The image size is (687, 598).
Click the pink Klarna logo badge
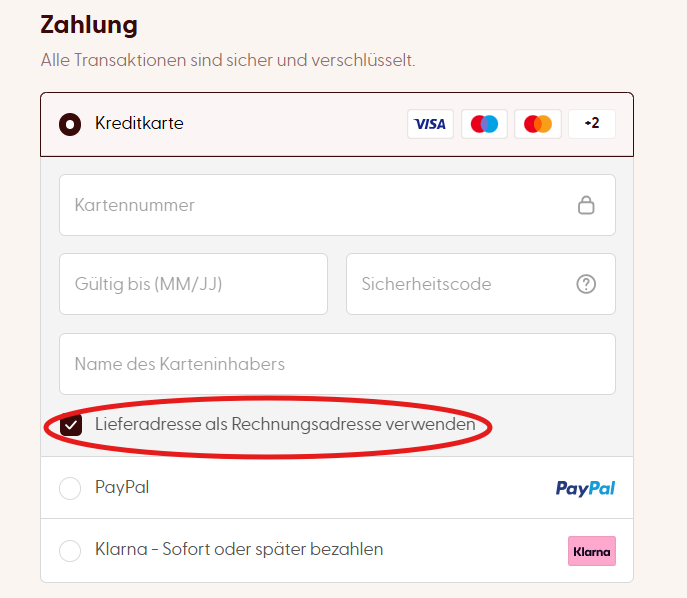(592, 551)
